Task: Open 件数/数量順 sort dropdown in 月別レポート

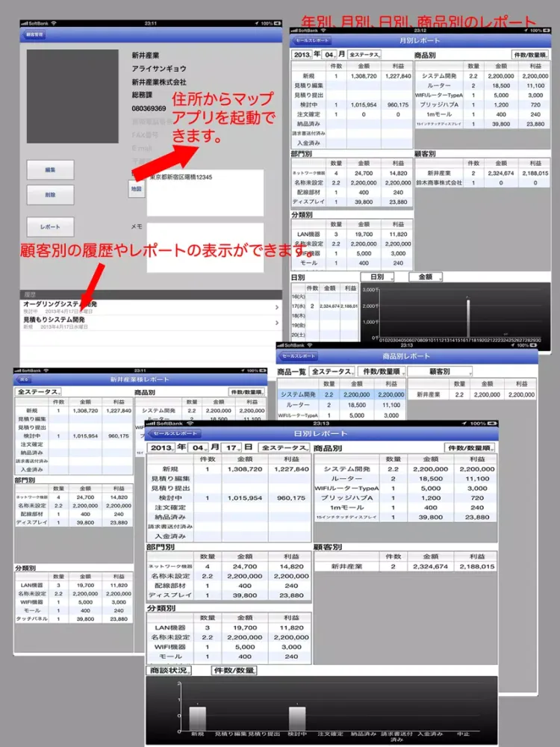Action: [x=530, y=55]
